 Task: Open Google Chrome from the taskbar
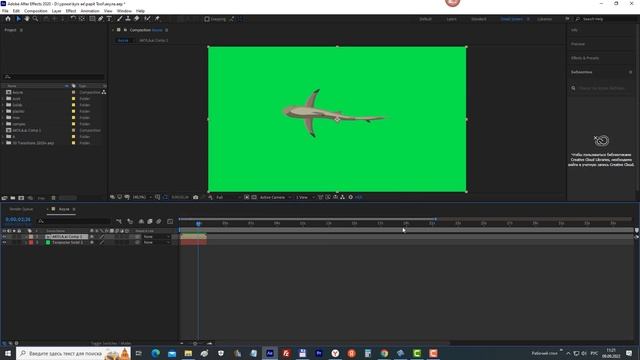[384, 353]
